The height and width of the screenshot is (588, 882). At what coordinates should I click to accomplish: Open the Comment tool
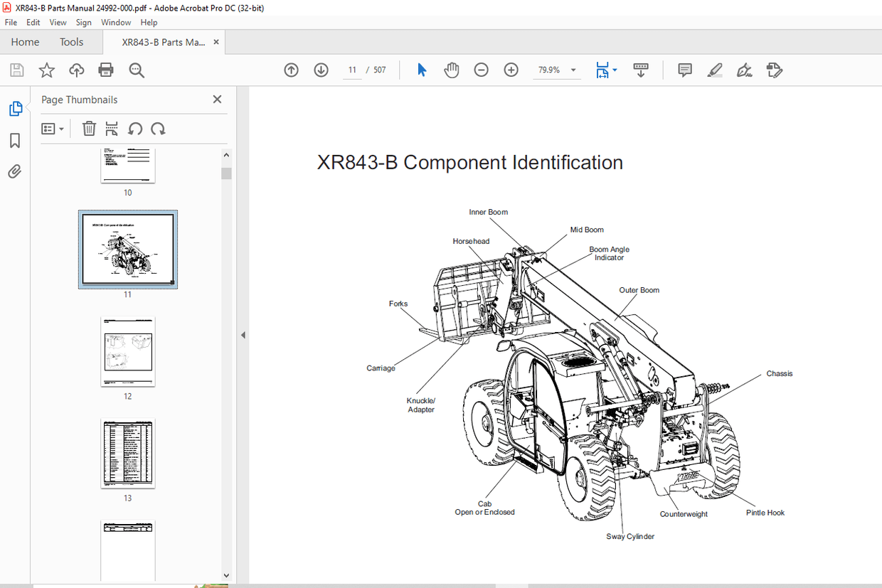pyautogui.click(x=684, y=70)
